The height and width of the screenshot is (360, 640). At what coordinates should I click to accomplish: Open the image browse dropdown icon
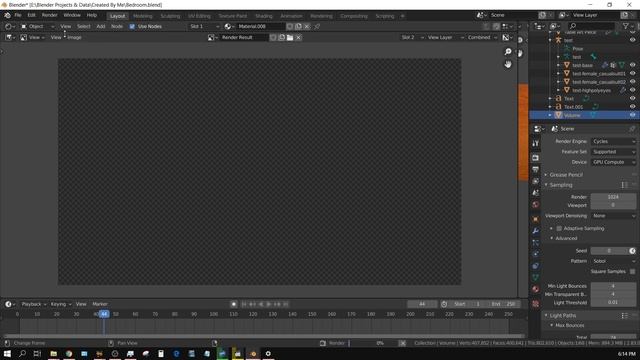pyautogui.click(x=212, y=38)
